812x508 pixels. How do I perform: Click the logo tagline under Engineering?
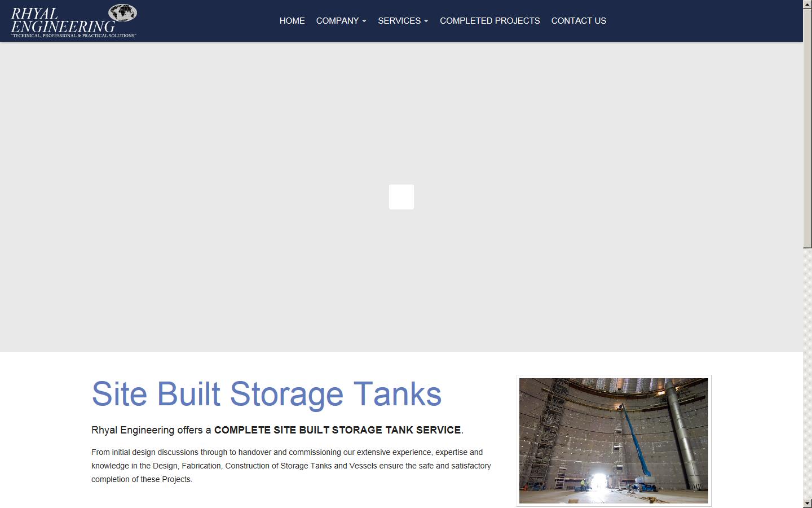pos(73,36)
